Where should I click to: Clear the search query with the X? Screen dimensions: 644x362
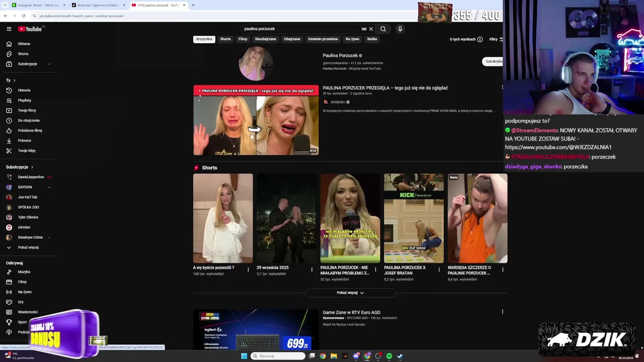tap(371, 29)
